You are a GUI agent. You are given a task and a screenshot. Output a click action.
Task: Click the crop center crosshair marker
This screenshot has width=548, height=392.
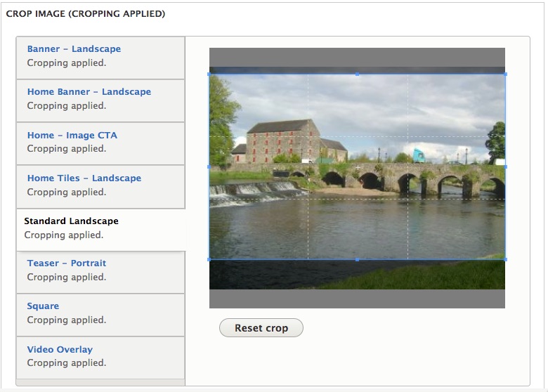358,168
